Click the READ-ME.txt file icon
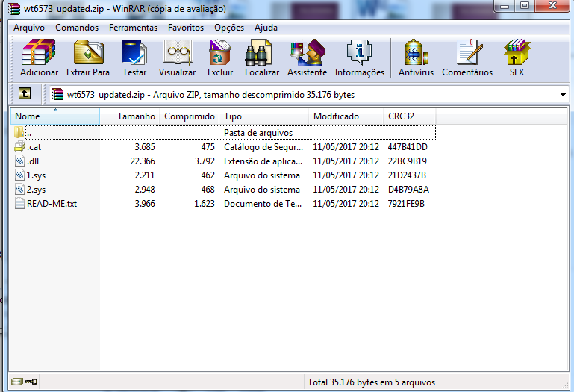 pos(19,203)
